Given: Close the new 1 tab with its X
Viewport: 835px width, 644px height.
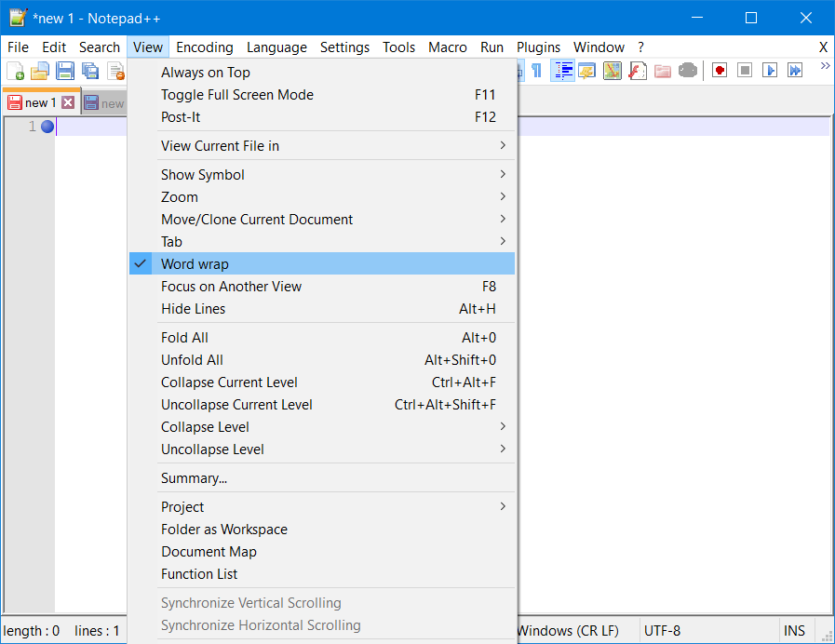Looking at the screenshot, I should [68, 102].
